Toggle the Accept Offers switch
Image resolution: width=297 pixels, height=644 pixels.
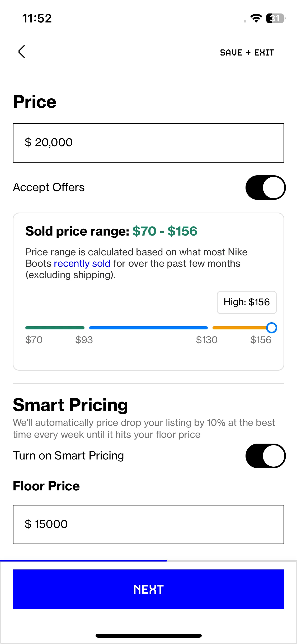pyautogui.click(x=266, y=187)
